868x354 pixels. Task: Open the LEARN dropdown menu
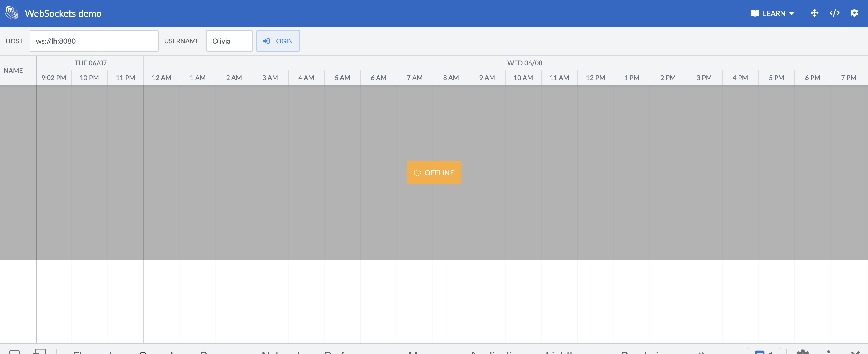click(774, 13)
